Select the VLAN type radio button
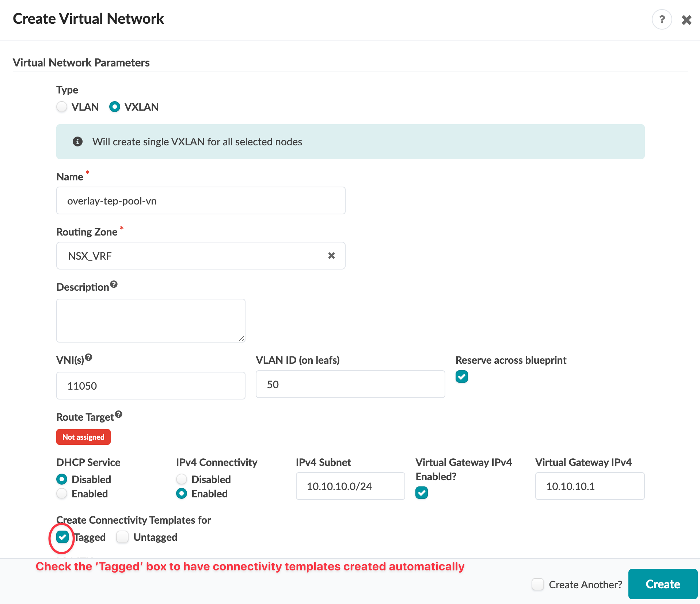 (62, 107)
